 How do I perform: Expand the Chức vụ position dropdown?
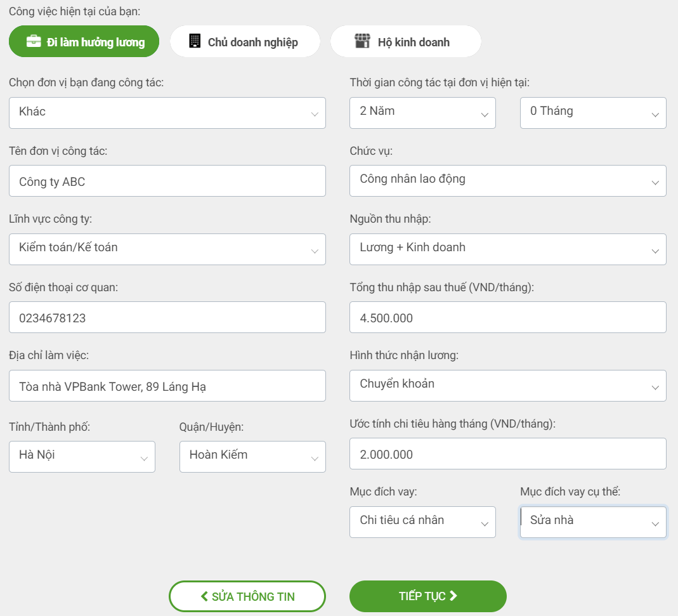point(507,180)
